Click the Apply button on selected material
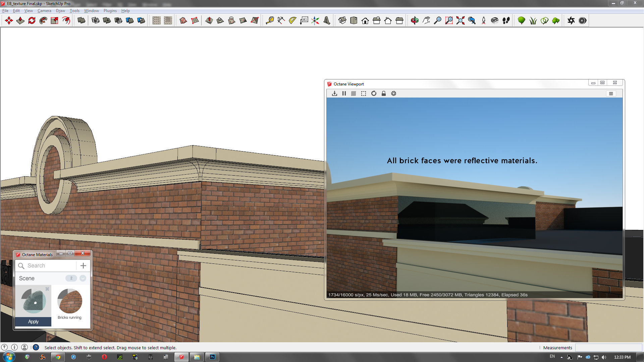This screenshot has height=362, width=644. coord(33,322)
